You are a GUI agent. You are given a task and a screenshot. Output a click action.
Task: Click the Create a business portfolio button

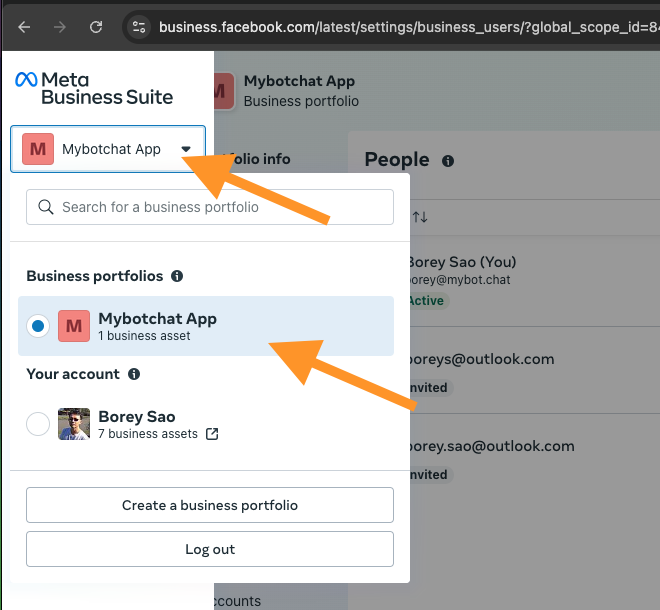pos(210,505)
